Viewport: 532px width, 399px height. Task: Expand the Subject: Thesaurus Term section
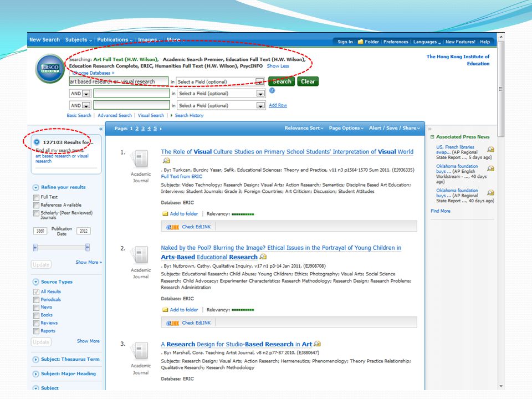35,360
